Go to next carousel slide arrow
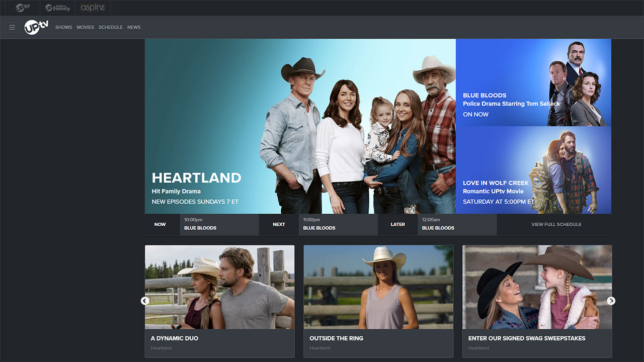Viewport: 644px width, 362px height. pos(611,301)
